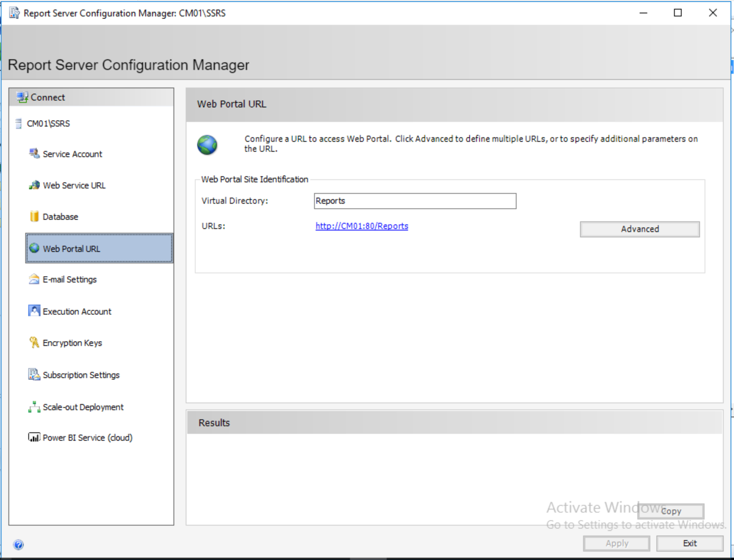Click the Power BI Service chart icon

click(x=34, y=437)
